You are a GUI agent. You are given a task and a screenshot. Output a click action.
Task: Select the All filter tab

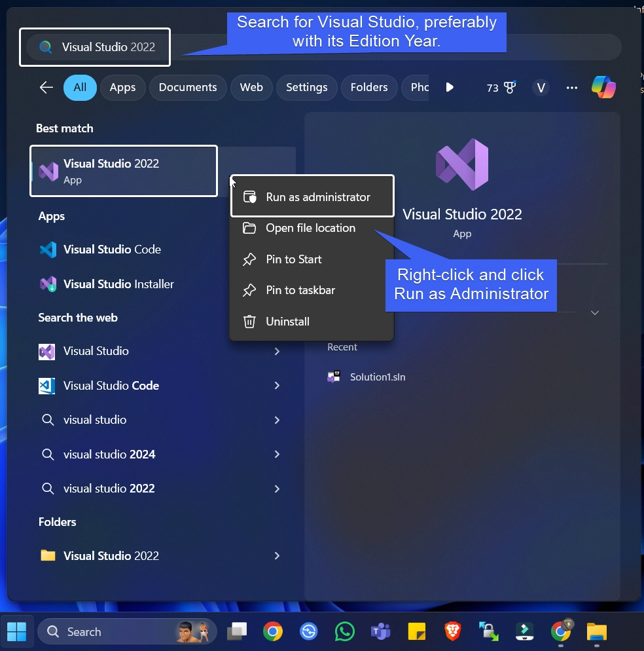click(80, 88)
